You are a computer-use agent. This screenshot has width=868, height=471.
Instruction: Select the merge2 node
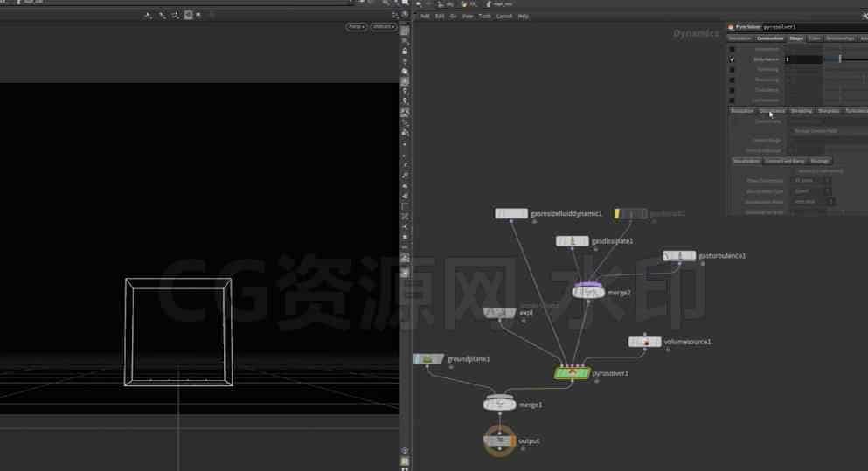[588, 292]
